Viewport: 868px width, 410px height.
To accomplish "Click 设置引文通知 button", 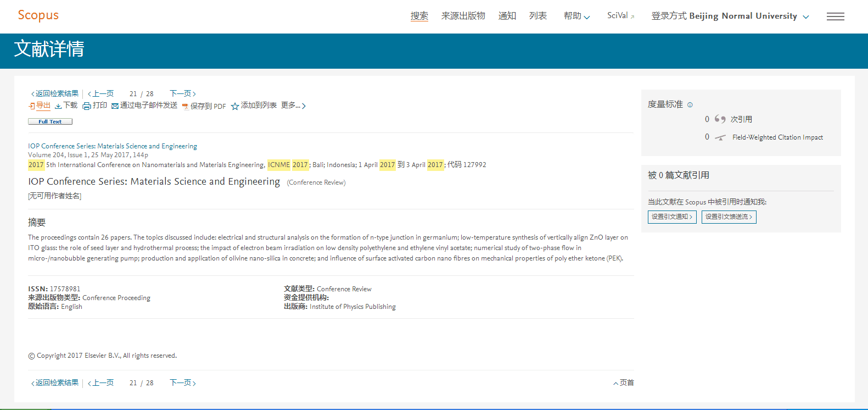I will (672, 217).
